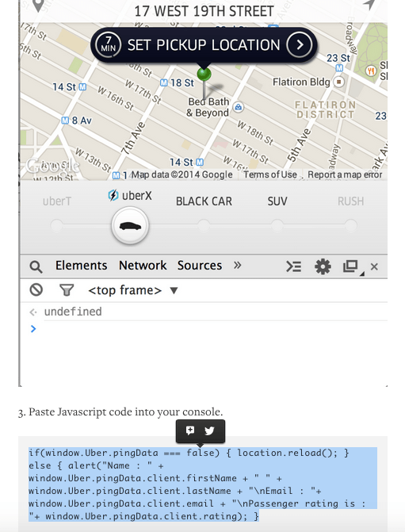
Task: Open the <top frame> context dropdown
Action: click(133, 290)
